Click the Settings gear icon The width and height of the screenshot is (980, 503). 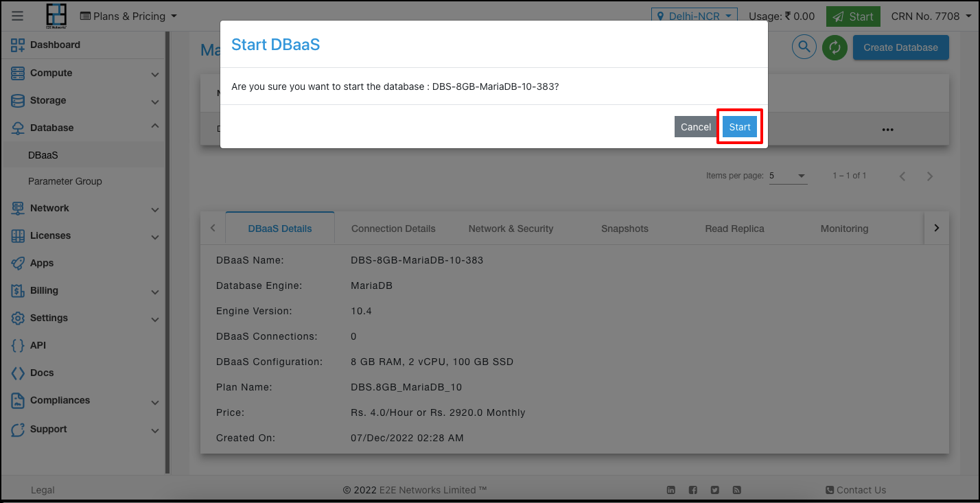(18, 318)
